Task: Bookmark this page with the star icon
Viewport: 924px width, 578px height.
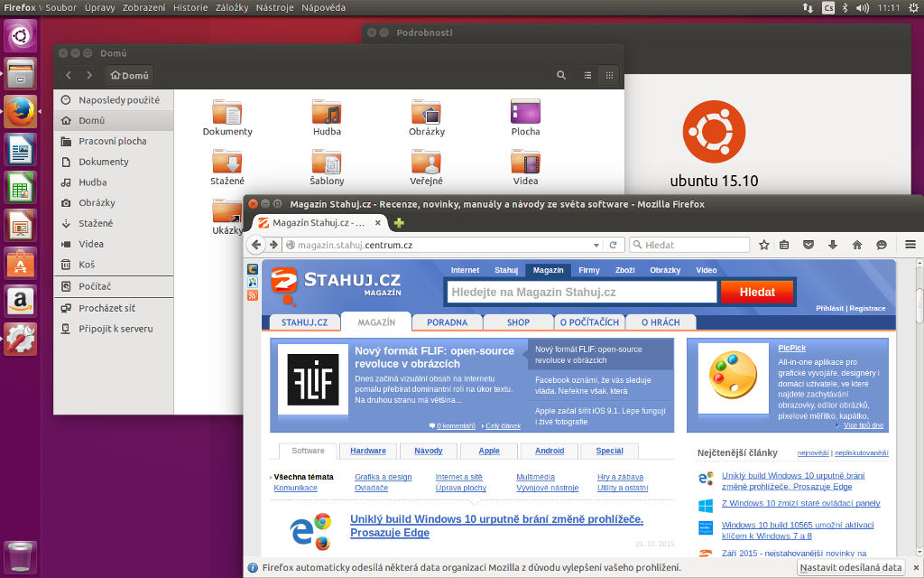Action: point(763,245)
